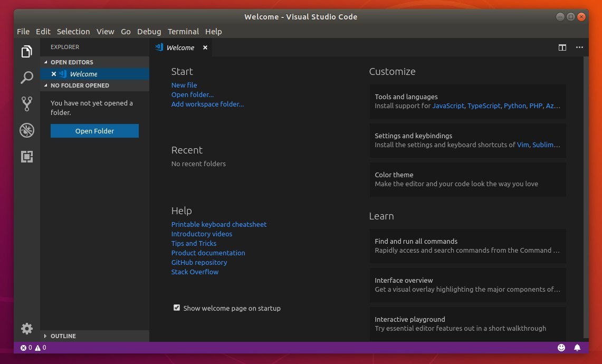Open the Source Control view icon
602x364 pixels.
pyautogui.click(x=26, y=103)
